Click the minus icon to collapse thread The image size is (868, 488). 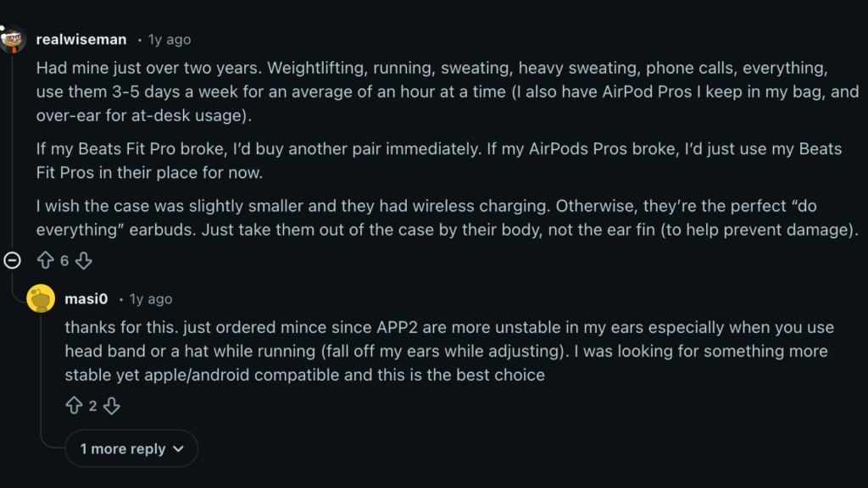(12, 260)
